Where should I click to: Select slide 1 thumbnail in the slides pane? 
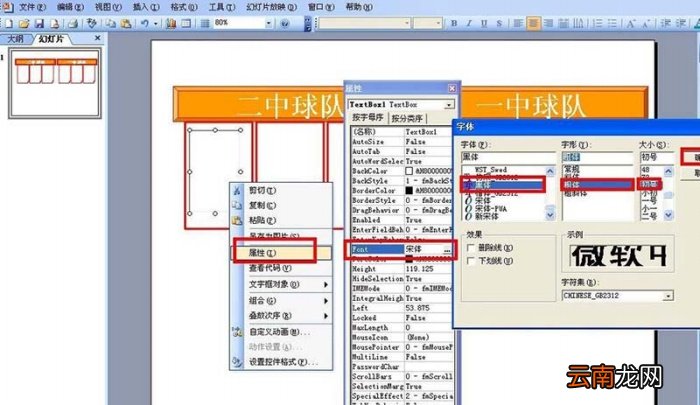click(55, 84)
